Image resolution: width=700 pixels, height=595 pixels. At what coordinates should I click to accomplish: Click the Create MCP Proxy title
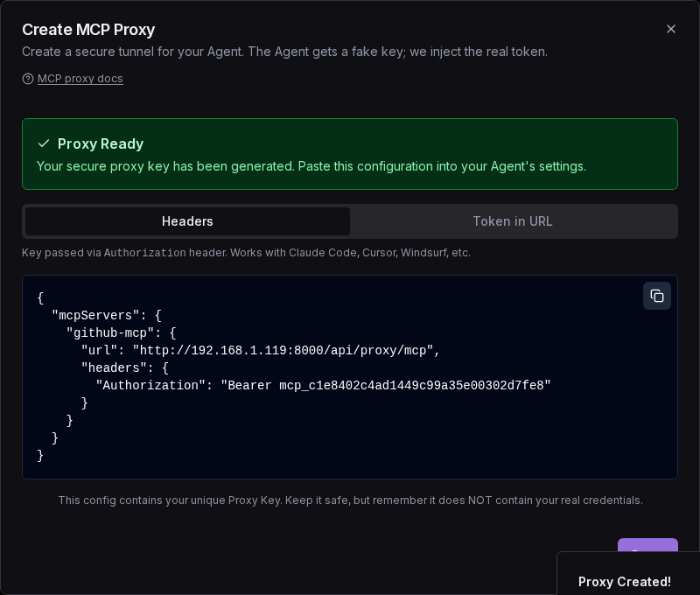[x=88, y=30]
